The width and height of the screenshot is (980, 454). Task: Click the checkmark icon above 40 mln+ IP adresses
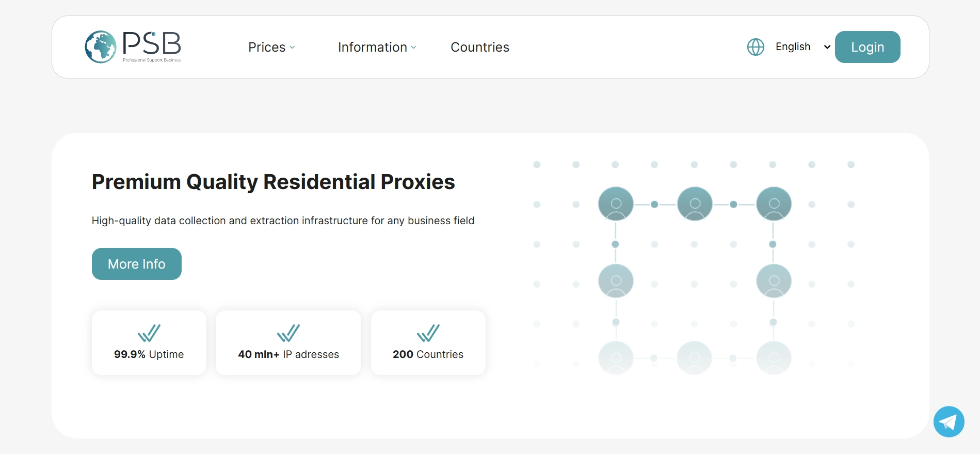click(x=288, y=333)
